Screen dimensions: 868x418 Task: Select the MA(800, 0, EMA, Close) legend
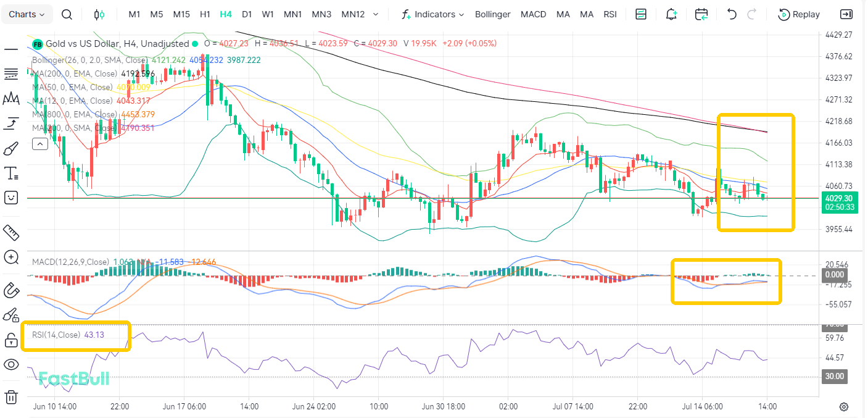pyautogui.click(x=74, y=114)
